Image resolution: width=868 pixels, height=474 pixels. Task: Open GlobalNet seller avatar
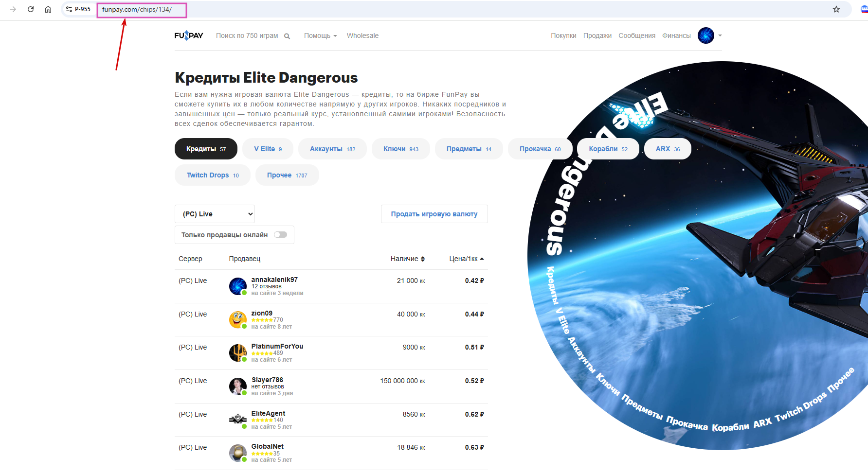238,453
